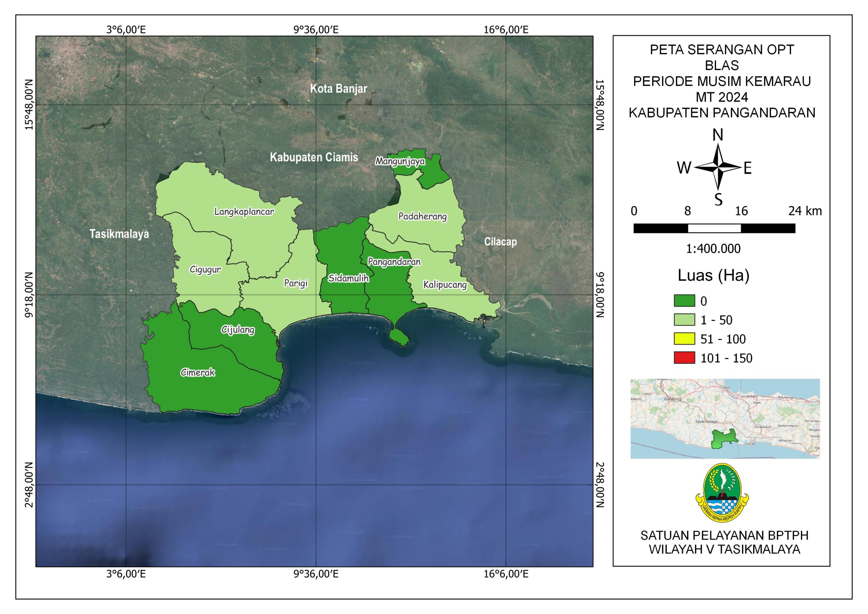This screenshot has height=614, width=868.
Task: Click the dark green 0 Ha legend swatch
Action: (x=684, y=301)
